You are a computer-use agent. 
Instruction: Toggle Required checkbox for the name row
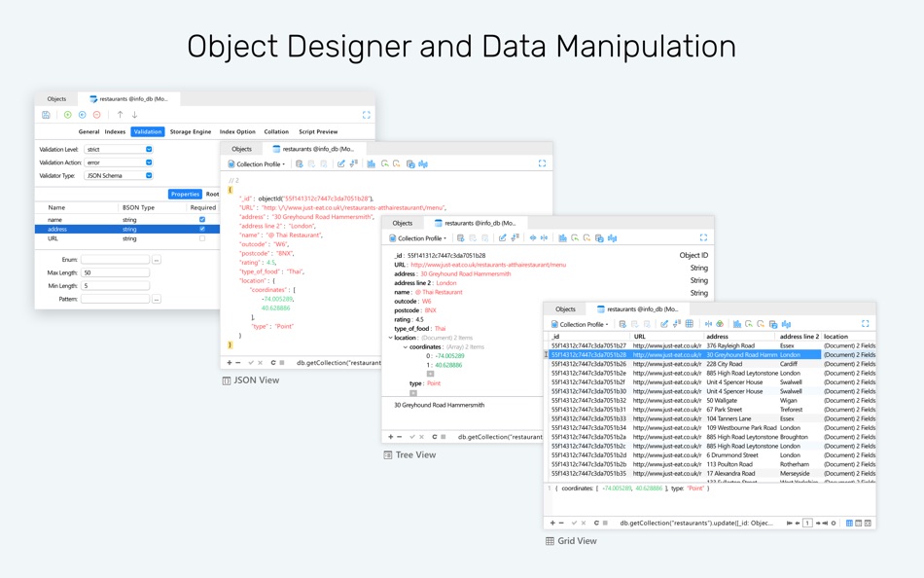(202, 219)
